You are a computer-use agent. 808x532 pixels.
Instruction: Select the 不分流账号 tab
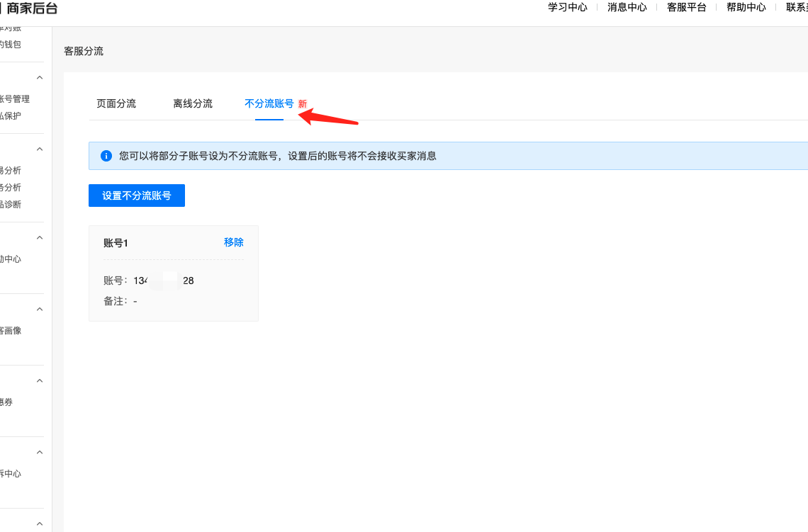tap(269, 103)
